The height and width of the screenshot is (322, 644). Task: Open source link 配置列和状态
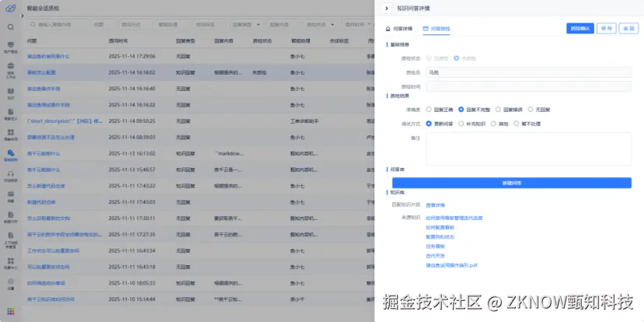point(440,237)
